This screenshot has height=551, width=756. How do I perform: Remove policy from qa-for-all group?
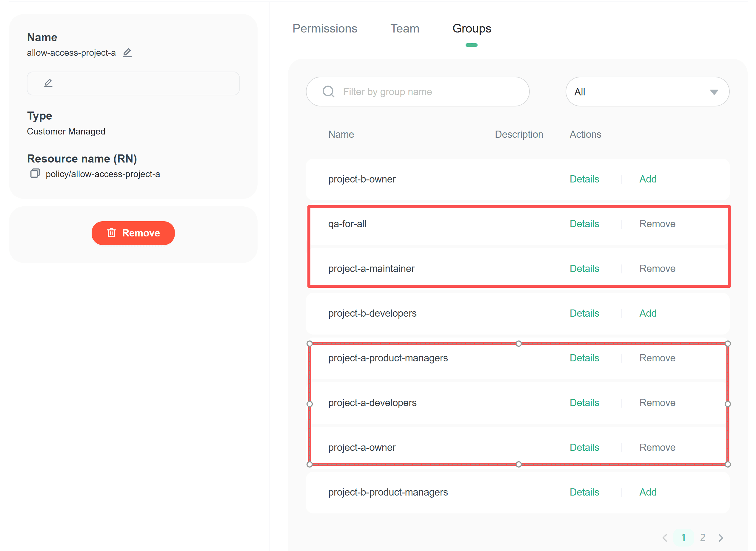point(657,224)
